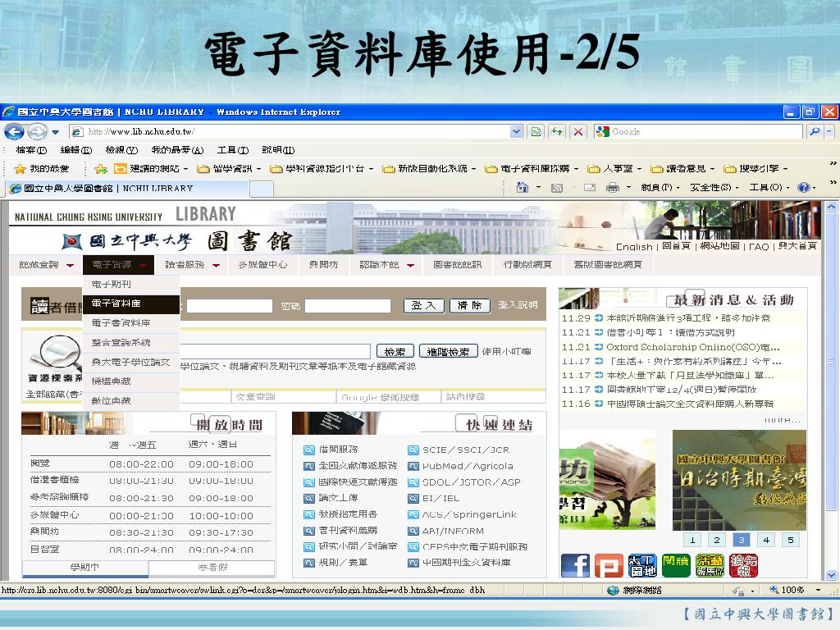The width and height of the screenshot is (840, 630).
Task: Click the green 閱讀 icon
Action: tap(676, 566)
